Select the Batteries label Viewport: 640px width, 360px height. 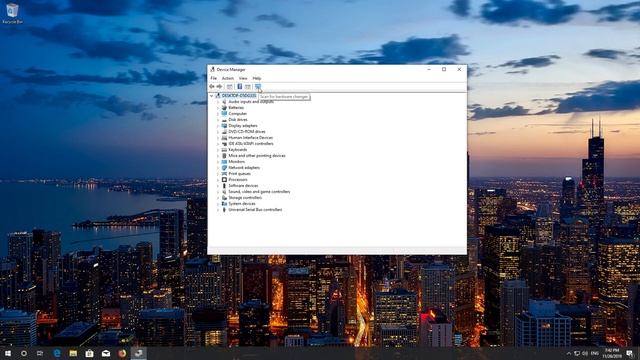pyautogui.click(x=236, y=107)
